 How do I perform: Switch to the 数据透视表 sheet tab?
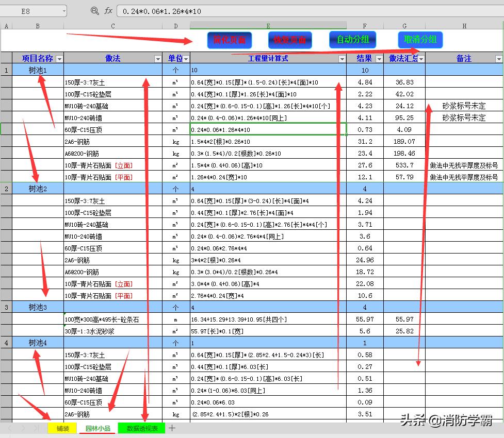141,428
